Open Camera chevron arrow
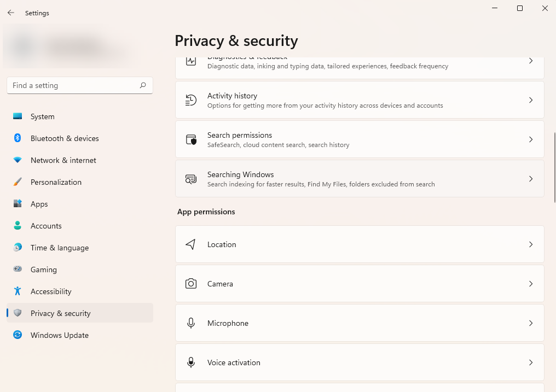Screen dimensions: 556x392 click(x=531, y=284)
